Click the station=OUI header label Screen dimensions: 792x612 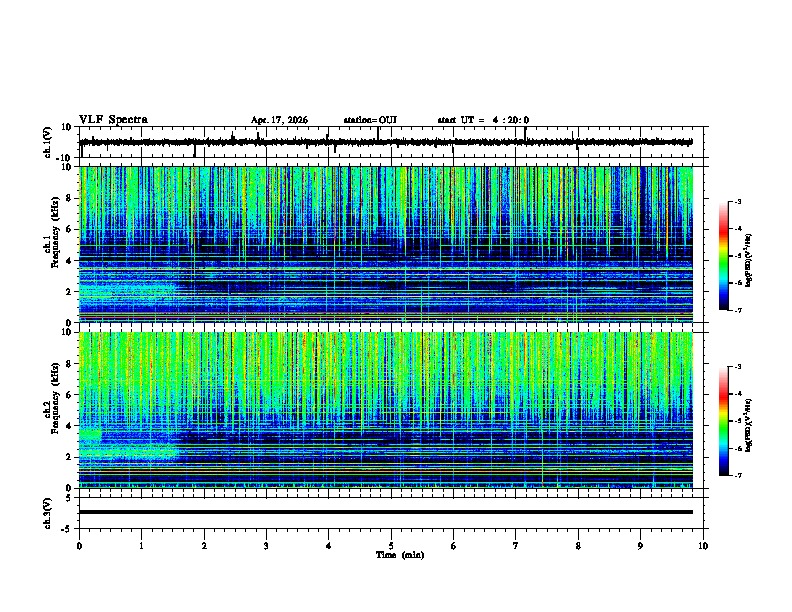pyautogui.click(x=370, y=120)
